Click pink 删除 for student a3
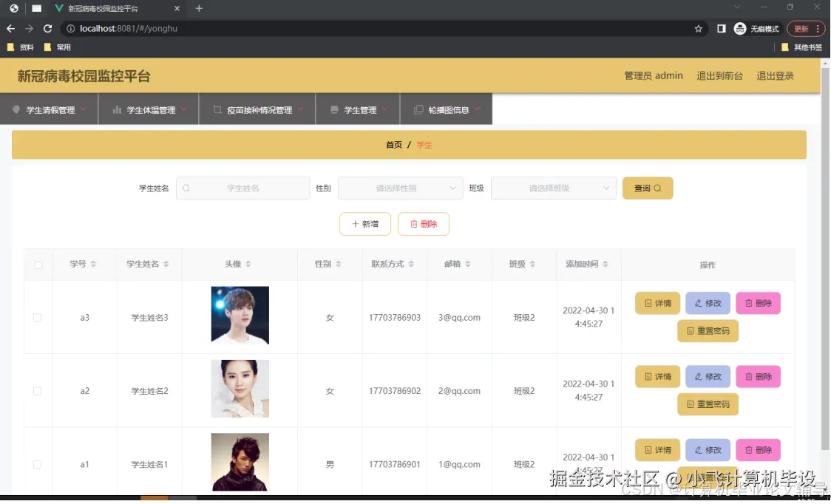Image resolution: width=831 pixels, height=504 pixels. coord(759,304)
